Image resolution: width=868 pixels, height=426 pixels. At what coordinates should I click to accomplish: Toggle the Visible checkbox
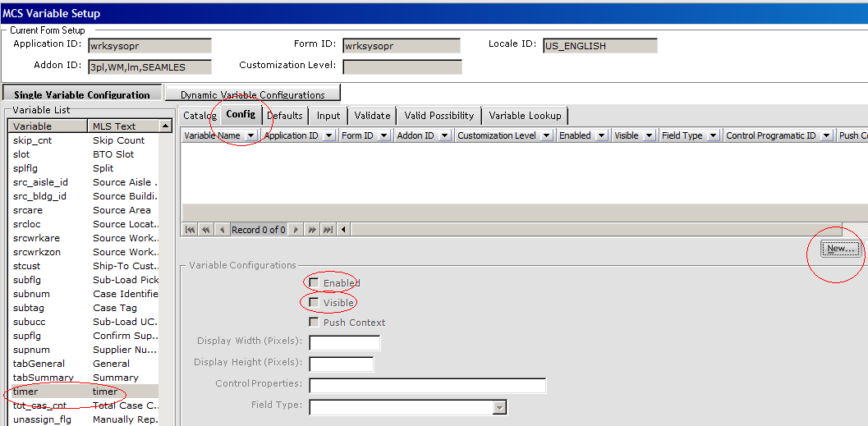(x=315, y=303)
